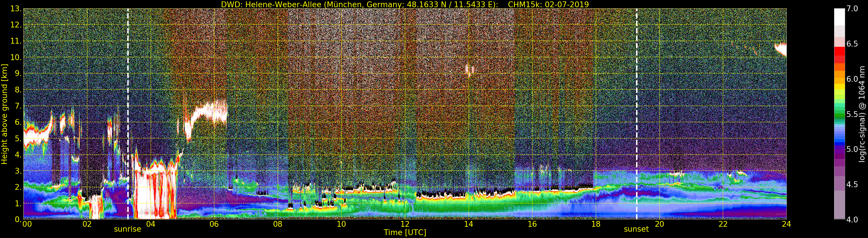The height and width of the screenshot is (238, 868).
Task: Click the x-axis tick label 18
Action: [596, 224]
